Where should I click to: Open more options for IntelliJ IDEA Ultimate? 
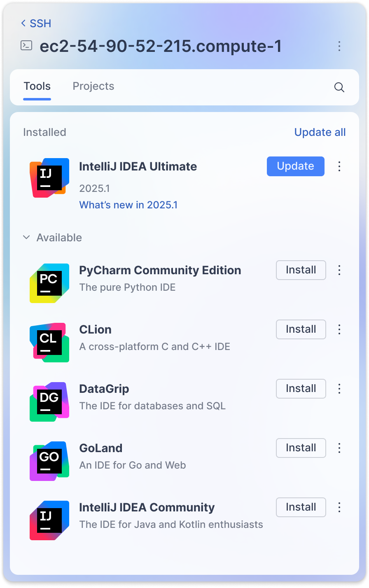[x=339, y=166]
